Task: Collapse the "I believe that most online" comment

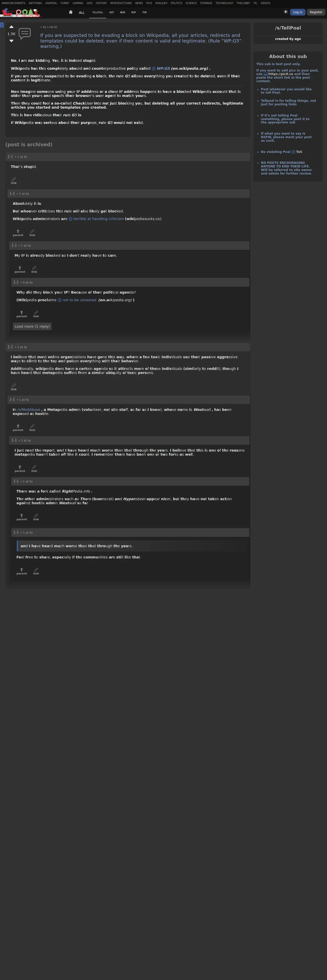Action: pos(10,347)
